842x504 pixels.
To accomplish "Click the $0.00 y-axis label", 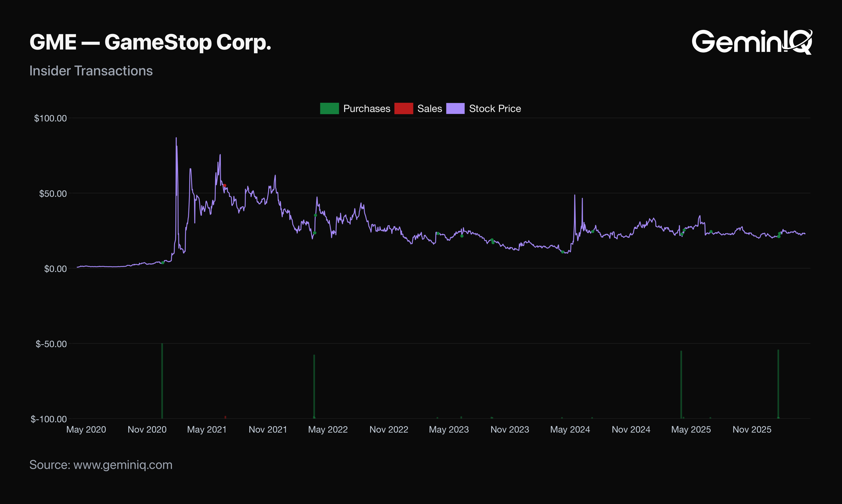I will coord(55,269).
